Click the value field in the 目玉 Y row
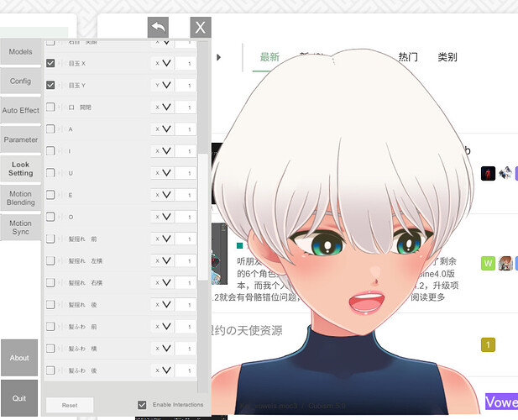Viewport: 518px width, 420px height. [x=186, y=85]
